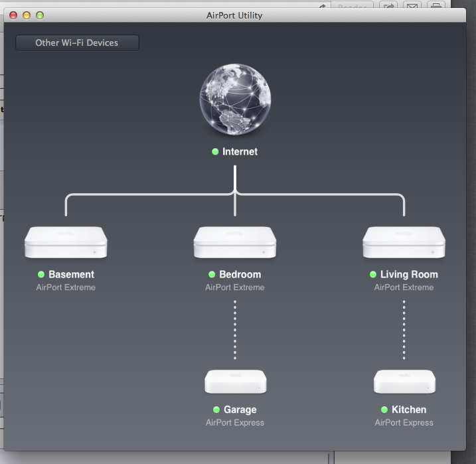
Task: Click the share icon in background window toolbar
Action: [x=388, y=5]
